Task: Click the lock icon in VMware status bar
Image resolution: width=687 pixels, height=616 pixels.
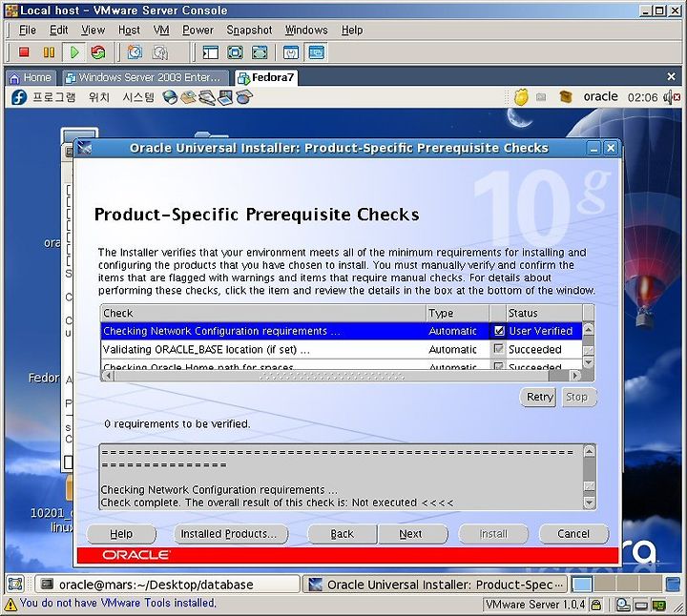Action: coord(595,606)
